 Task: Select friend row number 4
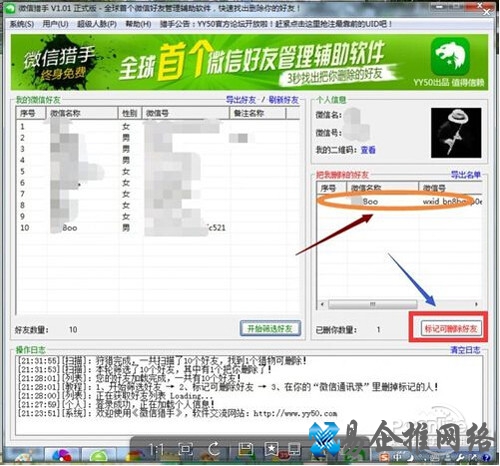pos(158,160)
